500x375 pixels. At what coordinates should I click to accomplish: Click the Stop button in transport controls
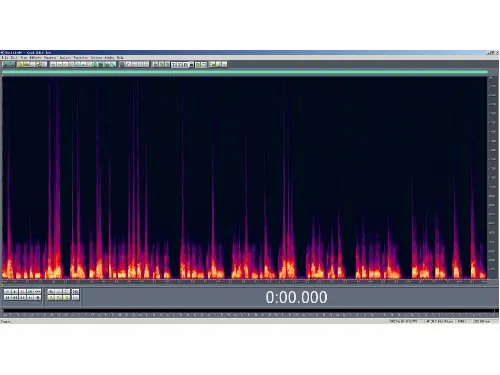pos(7,291)
